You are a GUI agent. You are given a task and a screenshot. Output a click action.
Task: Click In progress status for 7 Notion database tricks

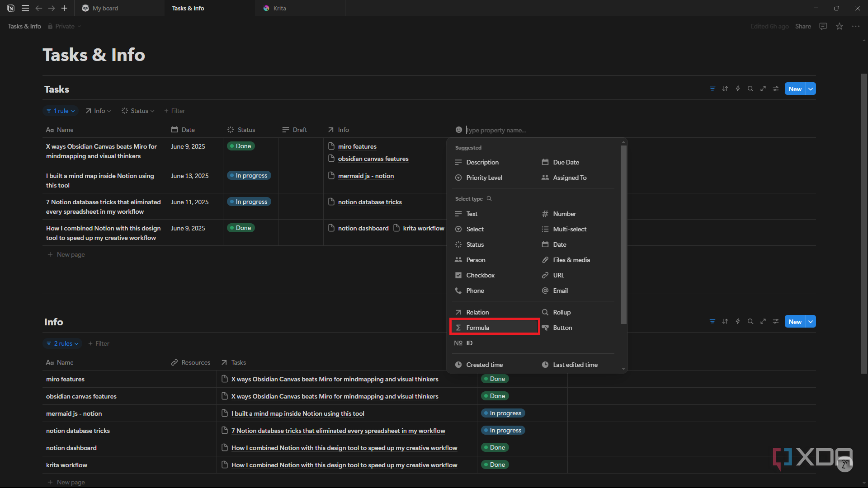(x=249, y=202)
